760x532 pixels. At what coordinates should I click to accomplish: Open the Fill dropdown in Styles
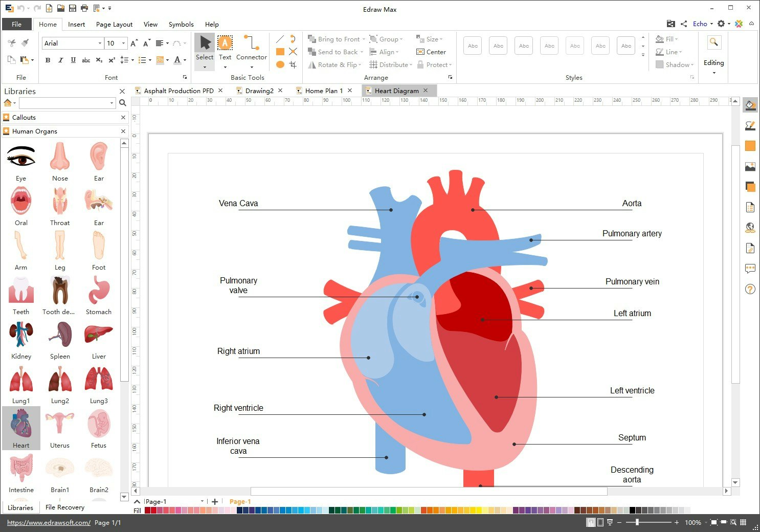coord(667,39)
